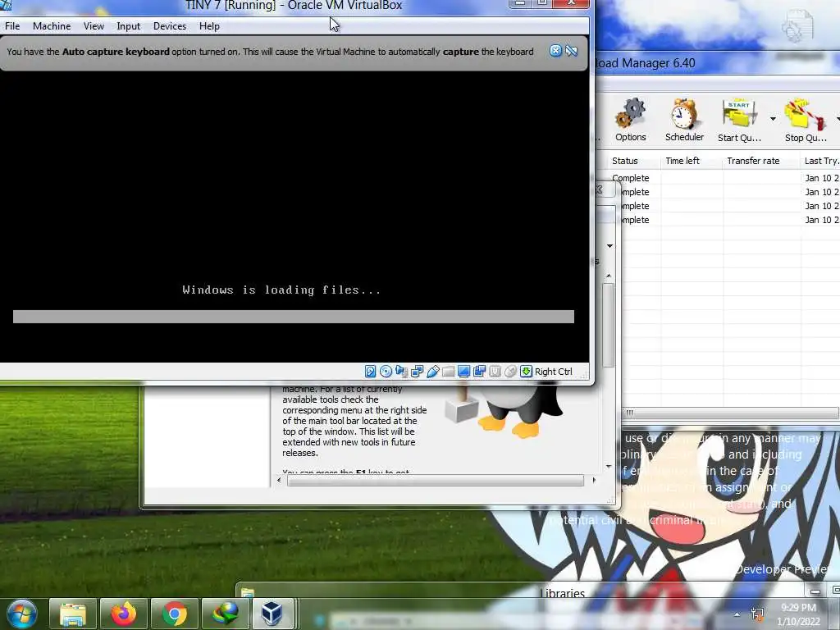This screenshot has width=840, height=630.
Task: Click the network icon in the system tray
Action: [x=757, y=614]
